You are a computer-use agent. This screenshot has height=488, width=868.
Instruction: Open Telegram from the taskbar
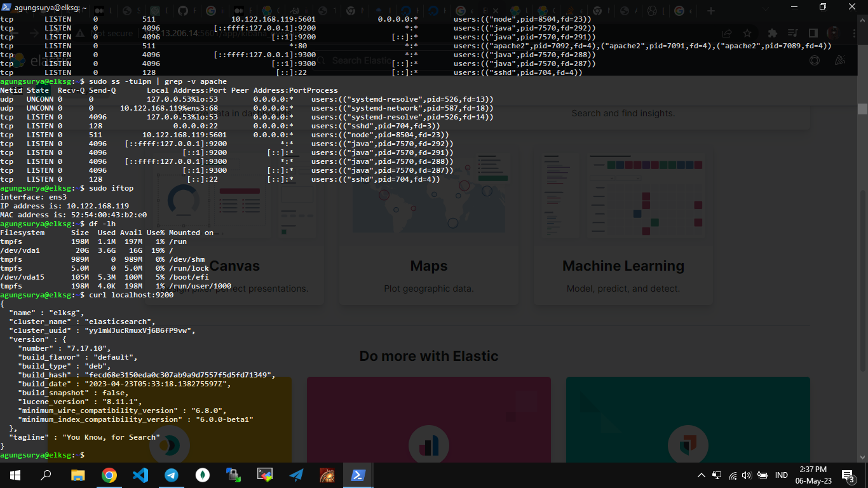[172, 475]
